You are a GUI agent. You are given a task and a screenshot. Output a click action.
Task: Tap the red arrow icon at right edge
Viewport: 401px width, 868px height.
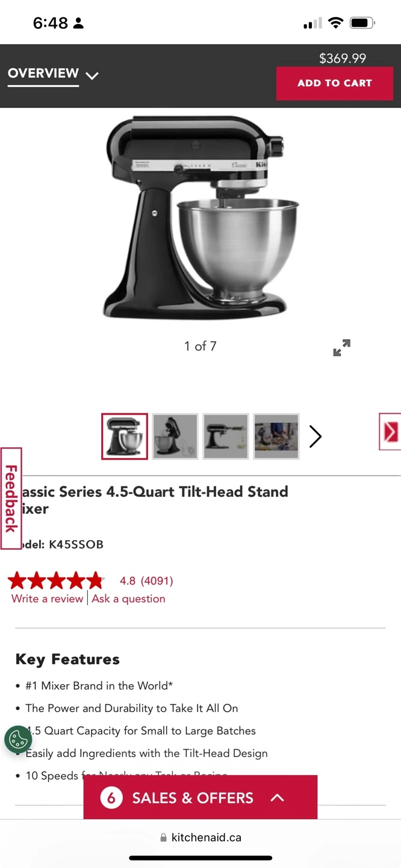(390, 432)
